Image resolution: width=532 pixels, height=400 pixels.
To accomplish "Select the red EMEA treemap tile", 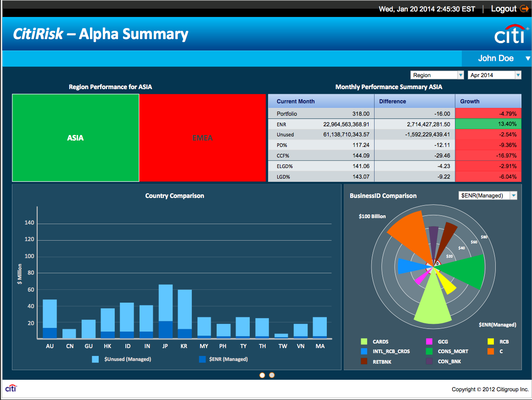I will [202, 138].
